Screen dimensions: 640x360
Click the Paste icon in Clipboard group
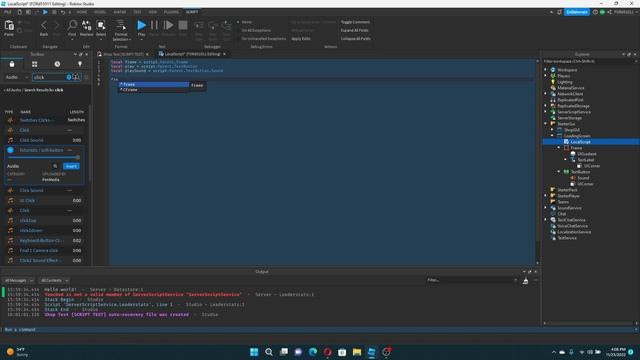[9, 26]
